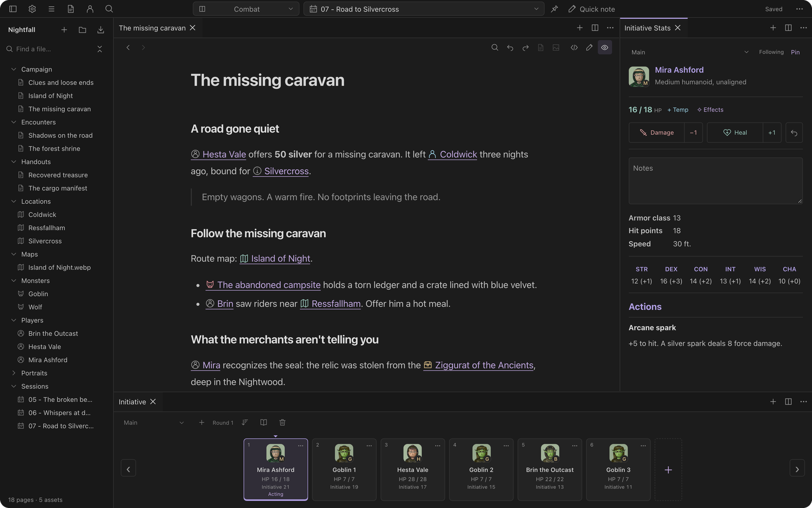Open the Combat layout dropdown
The image size is (812, 508).
tap(246, 9)
